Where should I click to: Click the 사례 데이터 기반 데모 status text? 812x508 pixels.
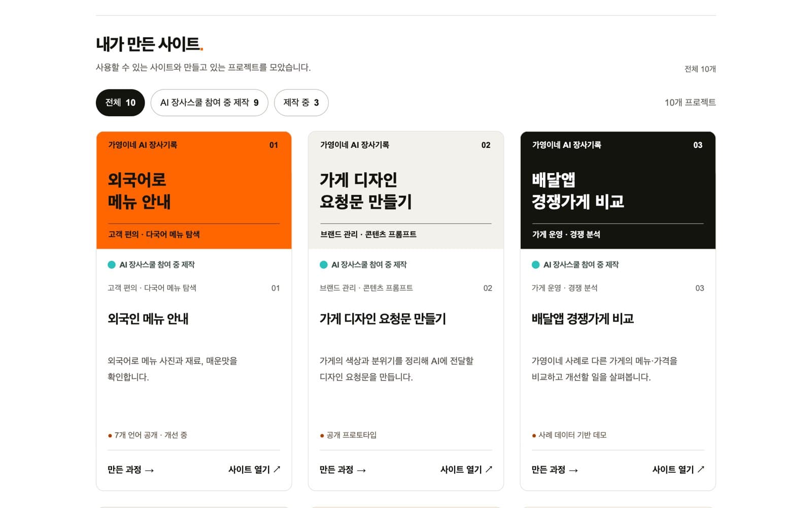[572, 435]
